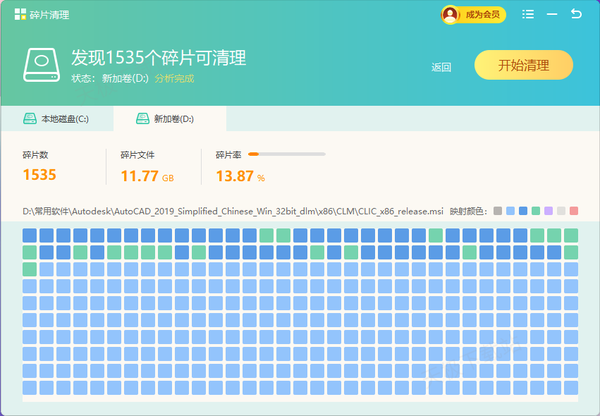Click the app logo in title bar
The width and height of the screenshot is (600, 416).
coord(20,14)
